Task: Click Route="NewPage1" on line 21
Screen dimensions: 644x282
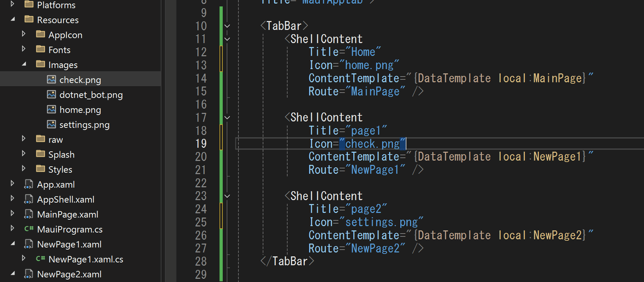Action: coord(357,169)
